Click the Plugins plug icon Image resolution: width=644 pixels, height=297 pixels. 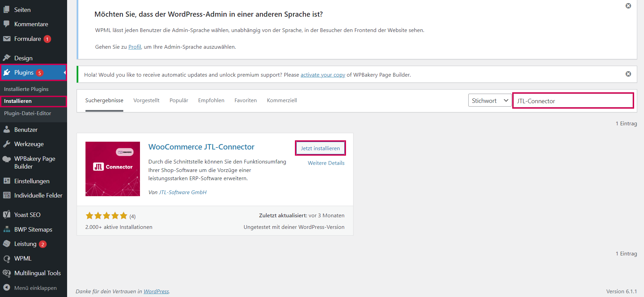click(x=6, y=72)
